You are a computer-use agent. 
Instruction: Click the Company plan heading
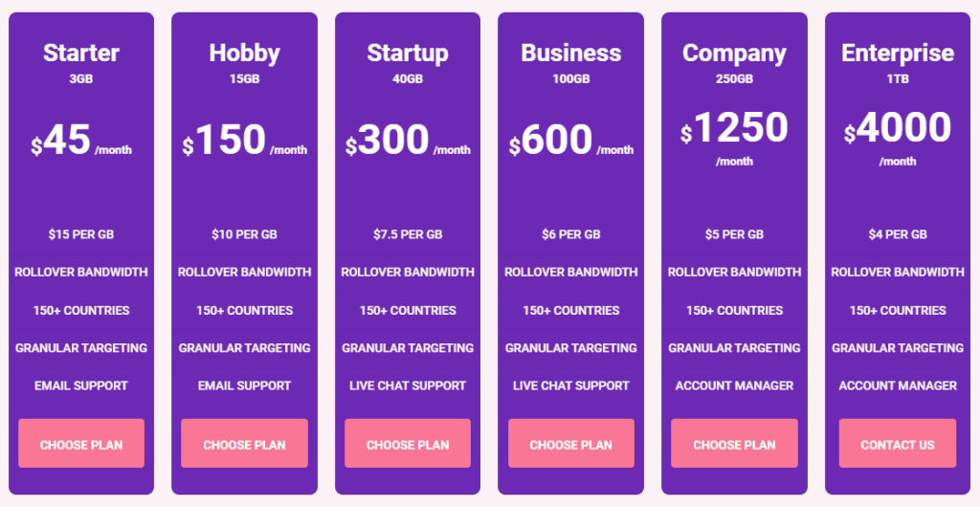[734, 53]
